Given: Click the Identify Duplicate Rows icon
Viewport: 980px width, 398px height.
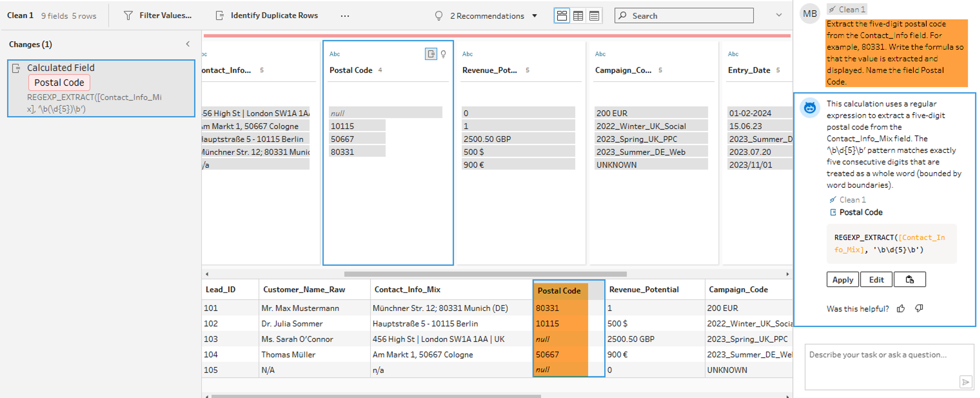Looking at the screenshot, I should coord(220,15).
